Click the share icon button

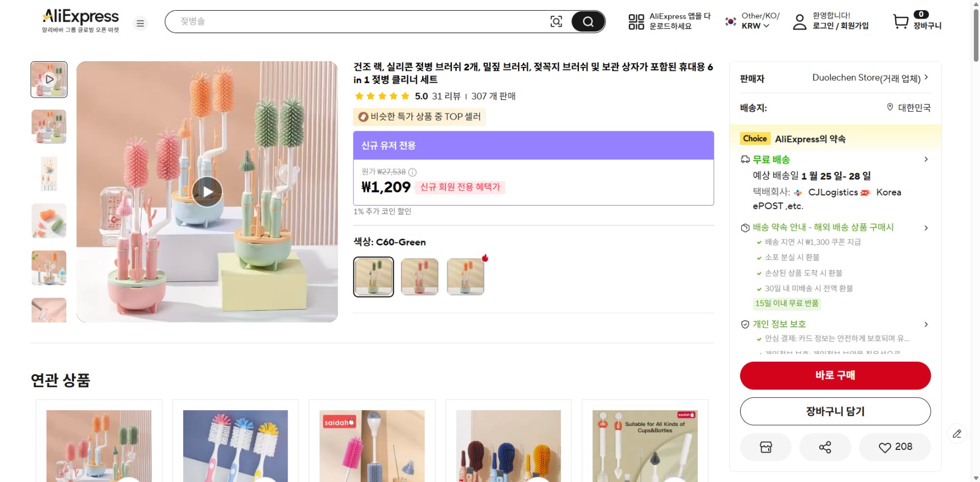point(825,447)
